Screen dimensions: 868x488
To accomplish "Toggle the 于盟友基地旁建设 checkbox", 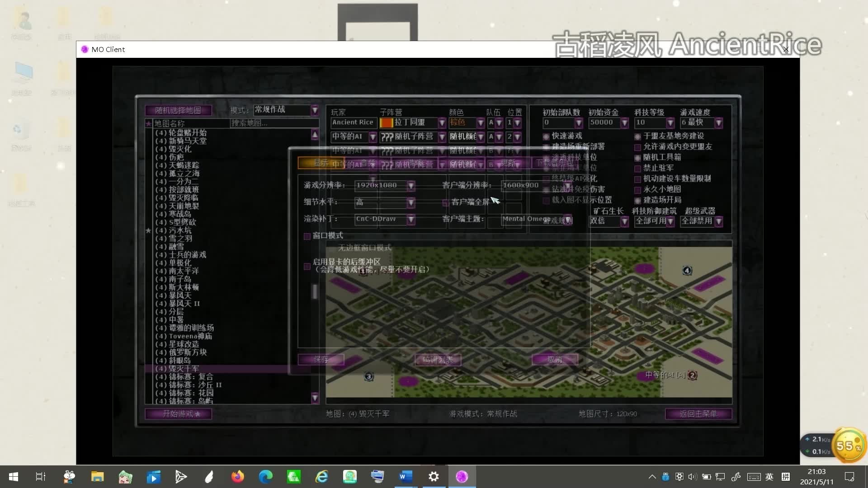I will point(637,136).
